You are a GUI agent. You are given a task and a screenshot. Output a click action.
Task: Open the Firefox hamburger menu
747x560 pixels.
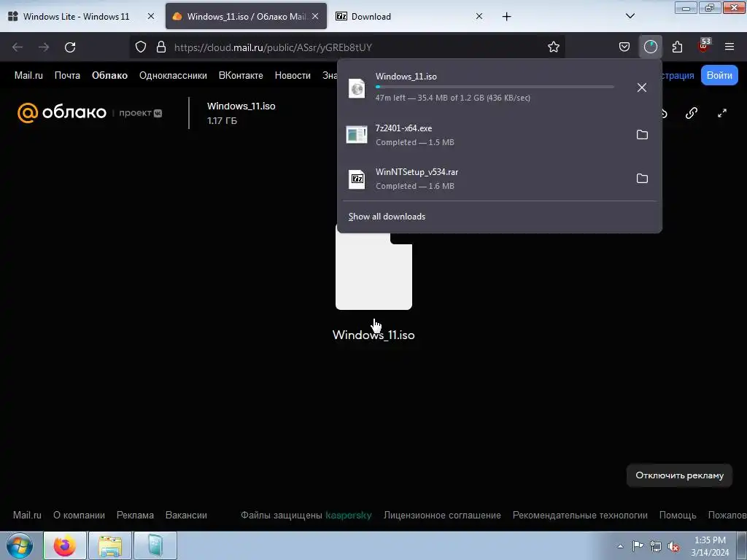(x=729, y=47)
